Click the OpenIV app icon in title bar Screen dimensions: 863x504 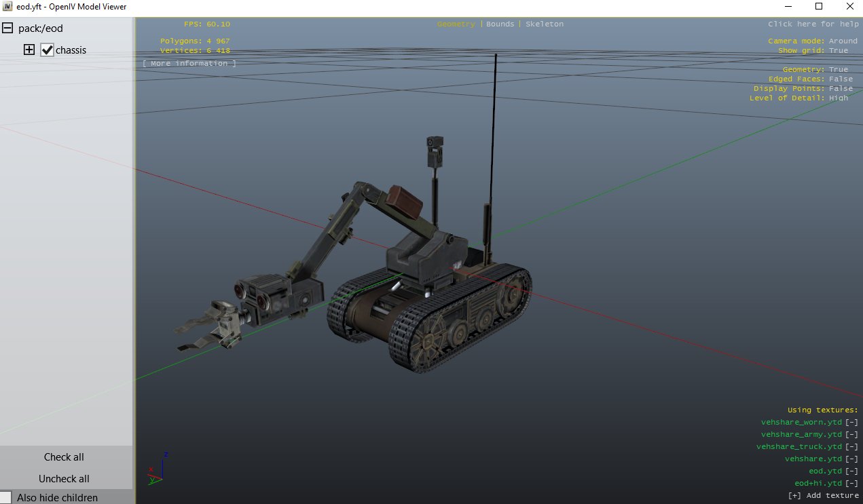pos(8,7)
